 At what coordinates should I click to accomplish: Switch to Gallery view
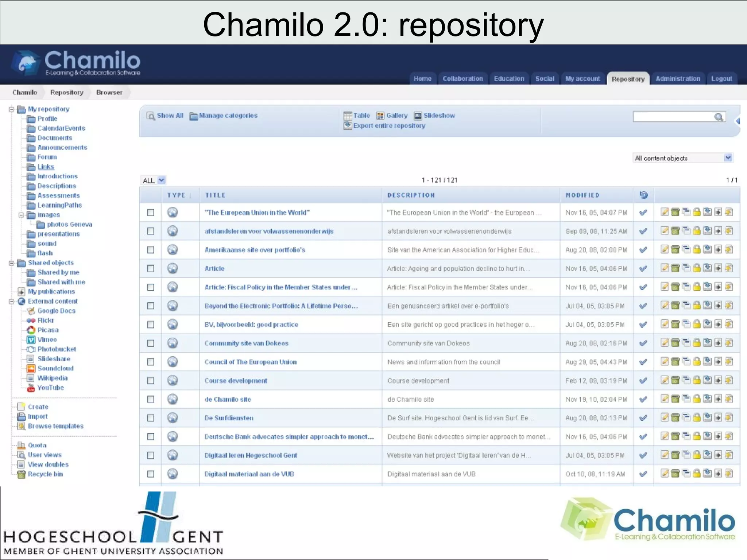392,116
